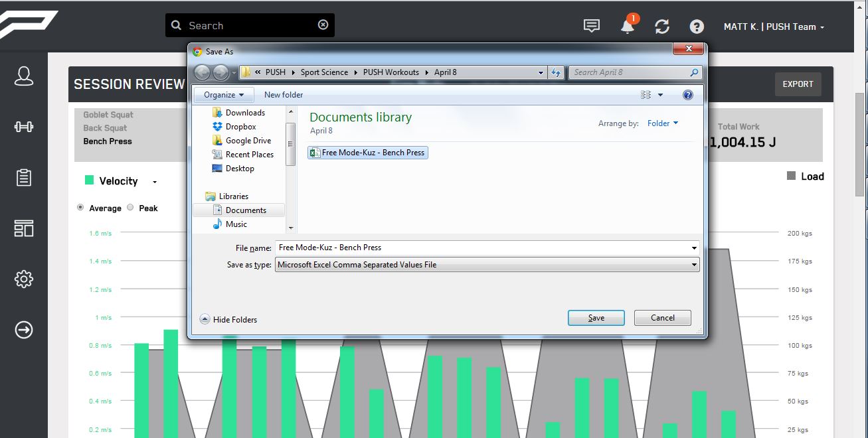
Task: Click the change view icon in dialog toolbar
Action: [x=646, y=95]
